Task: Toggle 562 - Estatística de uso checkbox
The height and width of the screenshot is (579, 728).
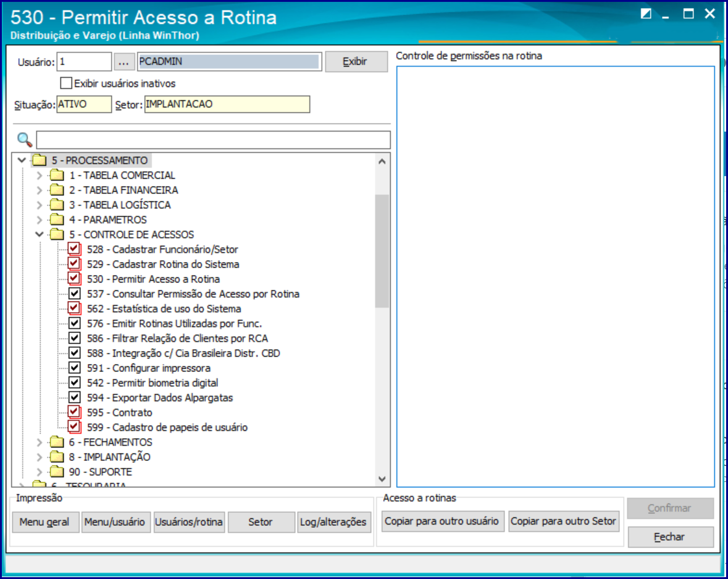Action: [x=74, y=308]
